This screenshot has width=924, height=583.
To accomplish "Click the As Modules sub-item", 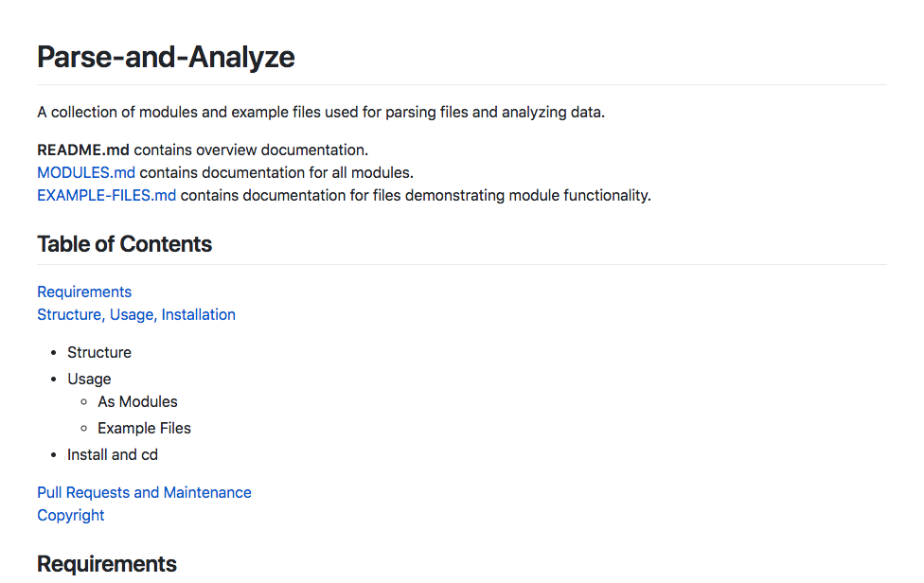I will [x=137, y=401].
